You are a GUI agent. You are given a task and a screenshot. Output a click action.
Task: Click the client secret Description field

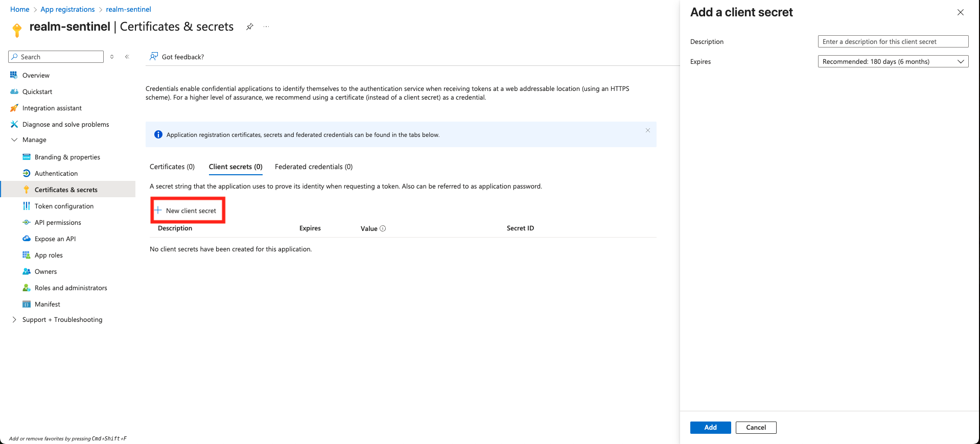(893, 41)
